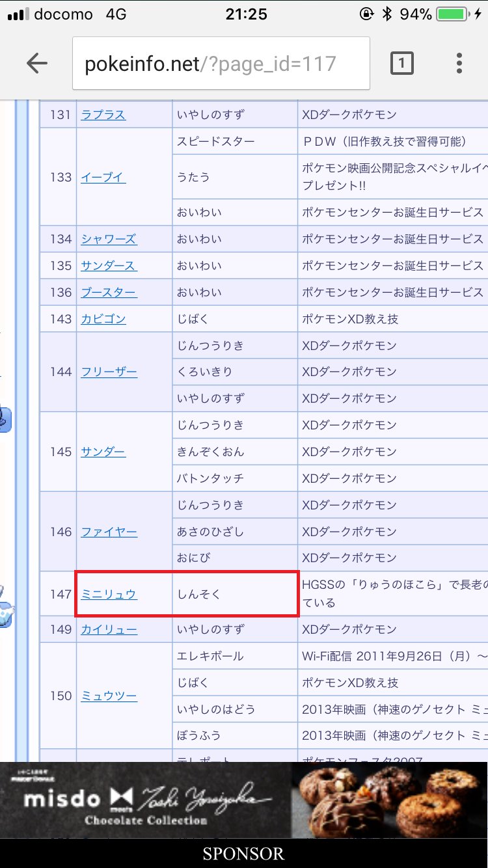Select the いやしのはどう move cell
Image resolution: width=488 pixels, height=868 pixels.
pyautogui.click(x=235, y=709)
